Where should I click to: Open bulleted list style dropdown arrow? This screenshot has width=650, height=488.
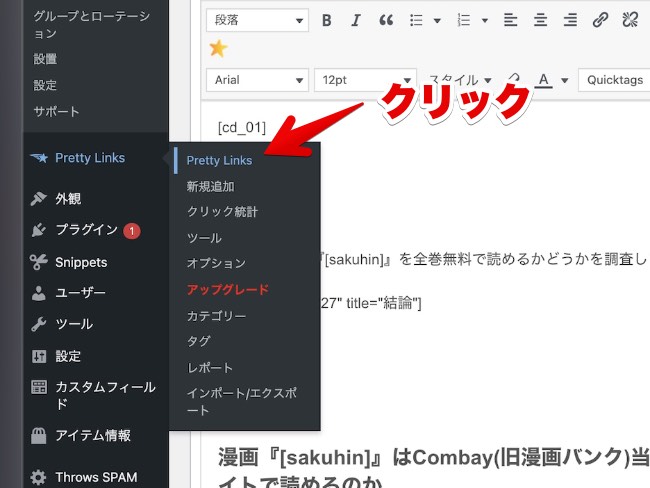437,20
